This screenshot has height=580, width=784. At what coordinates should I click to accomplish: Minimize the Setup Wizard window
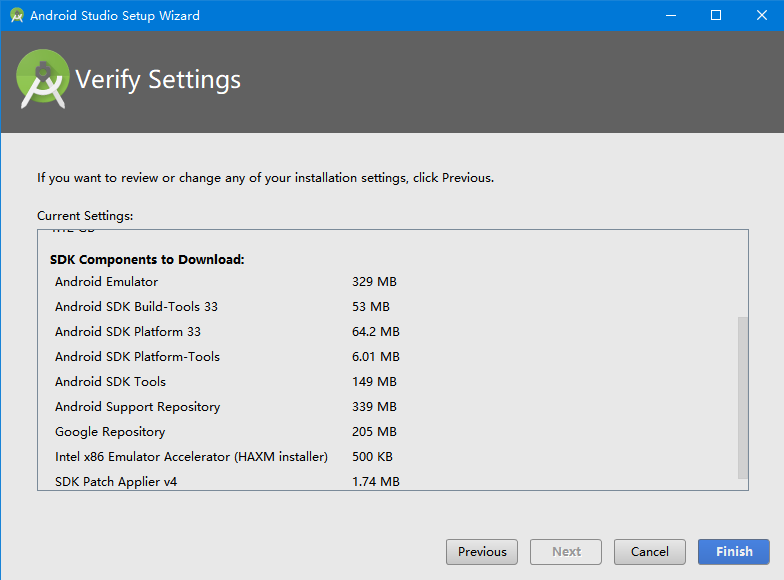tap(669, 16)
